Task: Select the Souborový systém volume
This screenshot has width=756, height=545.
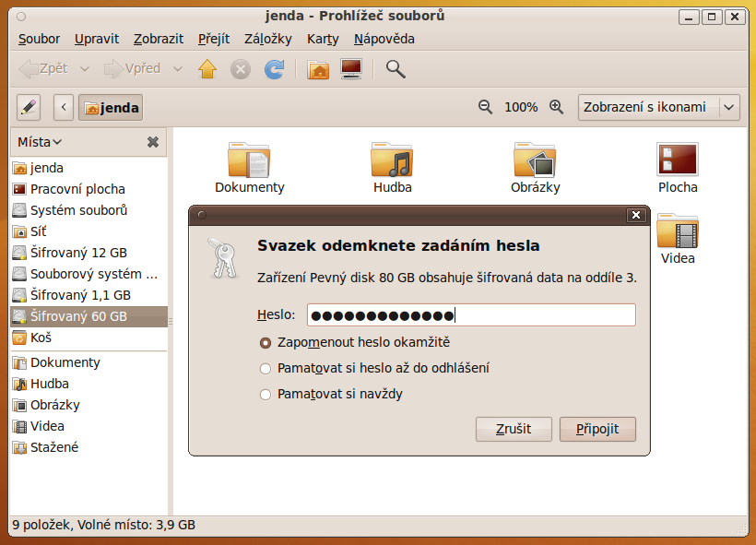Action: coord(89,274)
